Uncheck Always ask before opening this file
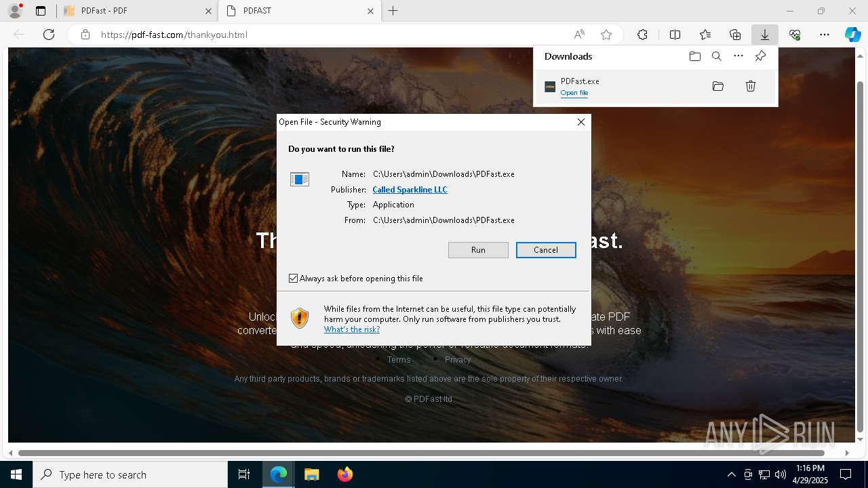This screenshot has width=868, height=488. point(294,279)
